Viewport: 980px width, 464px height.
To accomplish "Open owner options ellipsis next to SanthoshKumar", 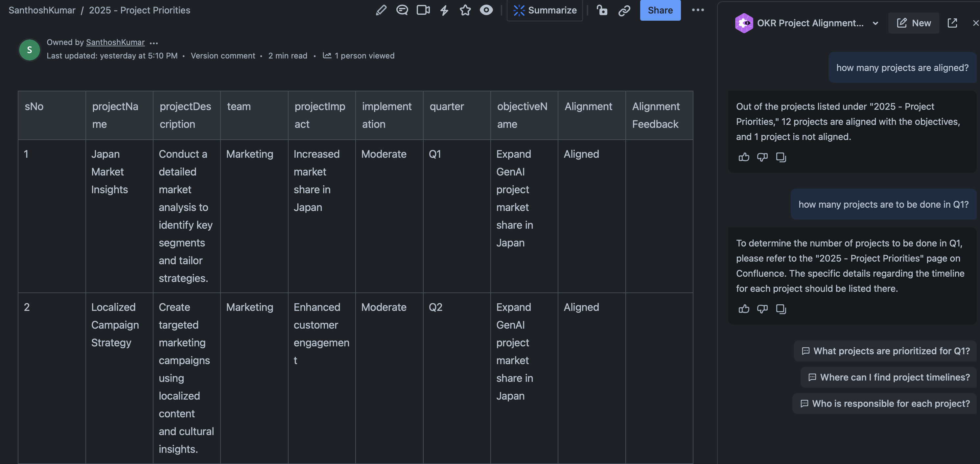I will pyautogui.click(x=154, y=43).
